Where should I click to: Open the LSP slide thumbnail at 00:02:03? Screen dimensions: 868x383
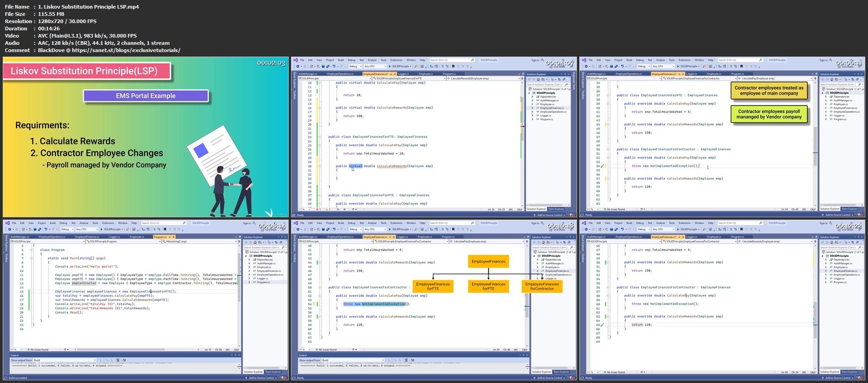[x=146, y=137]
